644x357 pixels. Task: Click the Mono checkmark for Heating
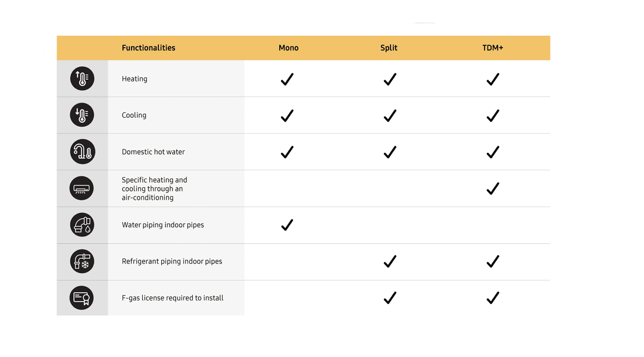click(x=287, y=79)
